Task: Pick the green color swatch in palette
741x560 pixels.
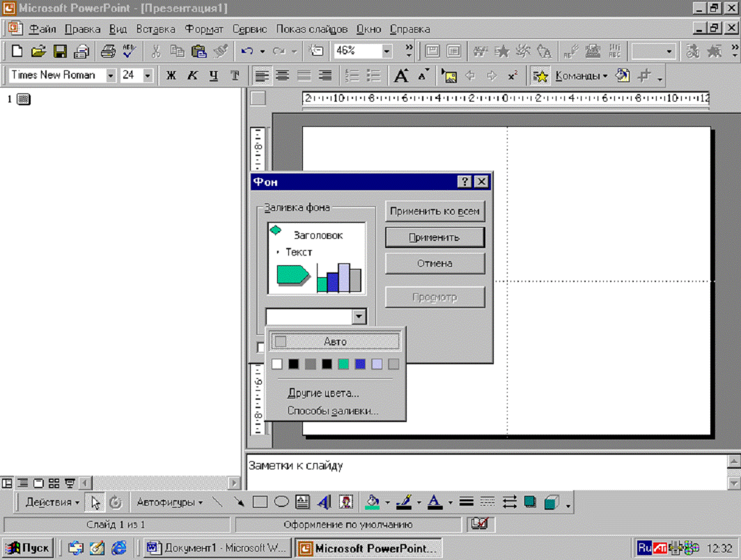Action: (343, 364)
